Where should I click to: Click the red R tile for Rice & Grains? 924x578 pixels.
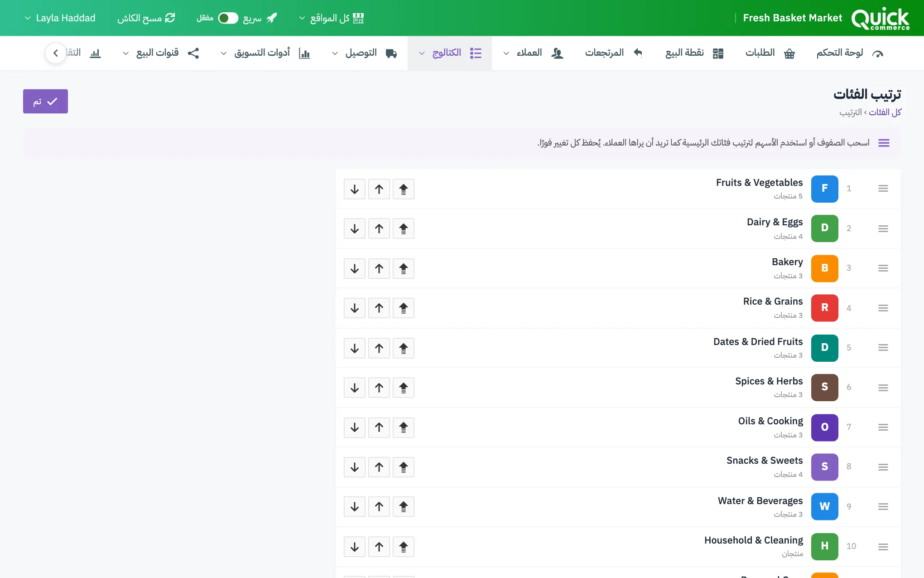824,308
